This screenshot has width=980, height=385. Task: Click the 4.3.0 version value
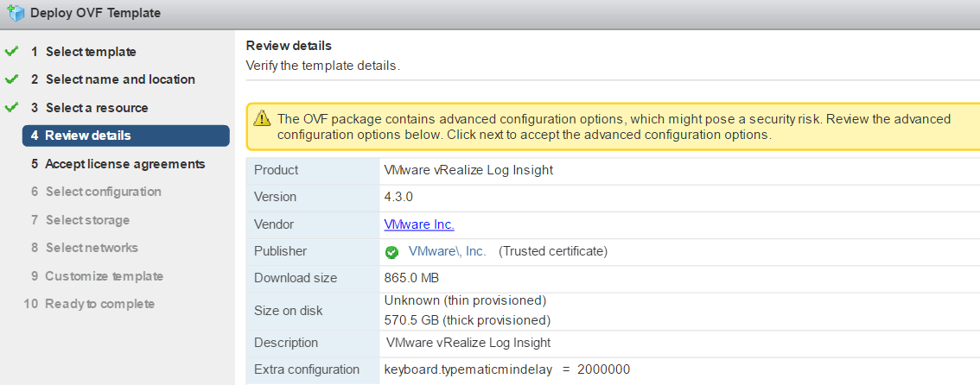click(x=398, y=197)
